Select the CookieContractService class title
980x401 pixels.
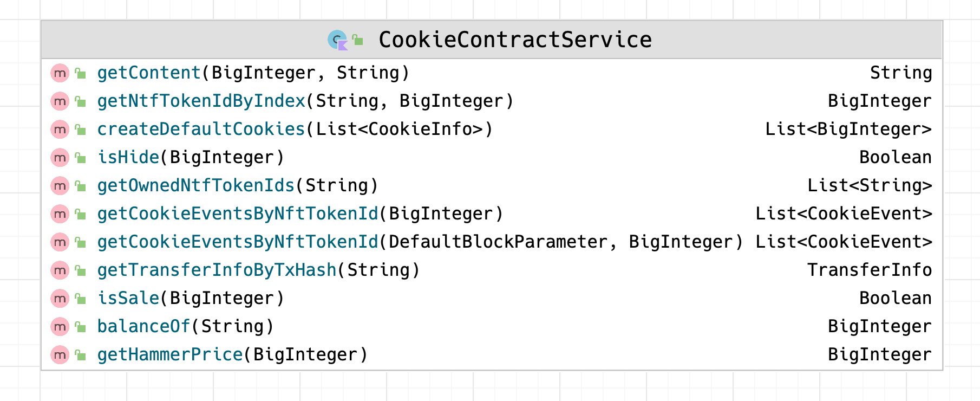coord(515,40)
